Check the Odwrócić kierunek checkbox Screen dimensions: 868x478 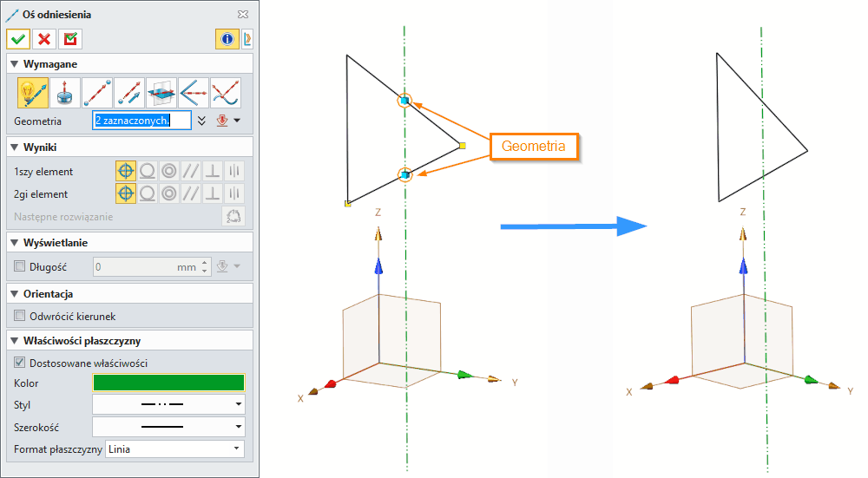tap(20, 316)
